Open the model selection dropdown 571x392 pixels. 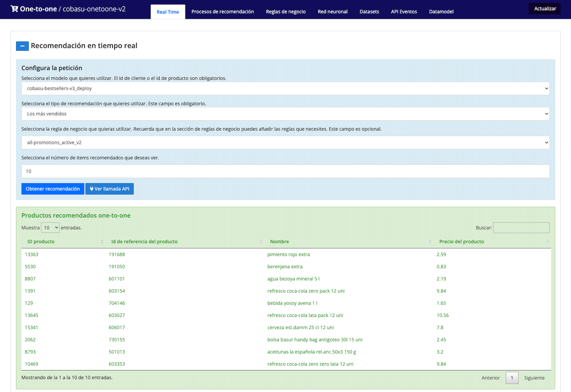[285, 89]
